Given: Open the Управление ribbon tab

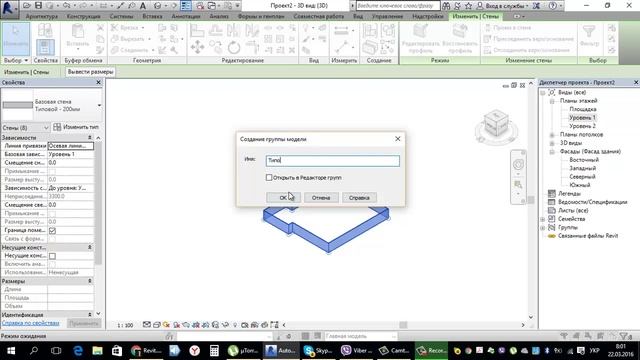Looking at the screenshot, I should point(387,16).
